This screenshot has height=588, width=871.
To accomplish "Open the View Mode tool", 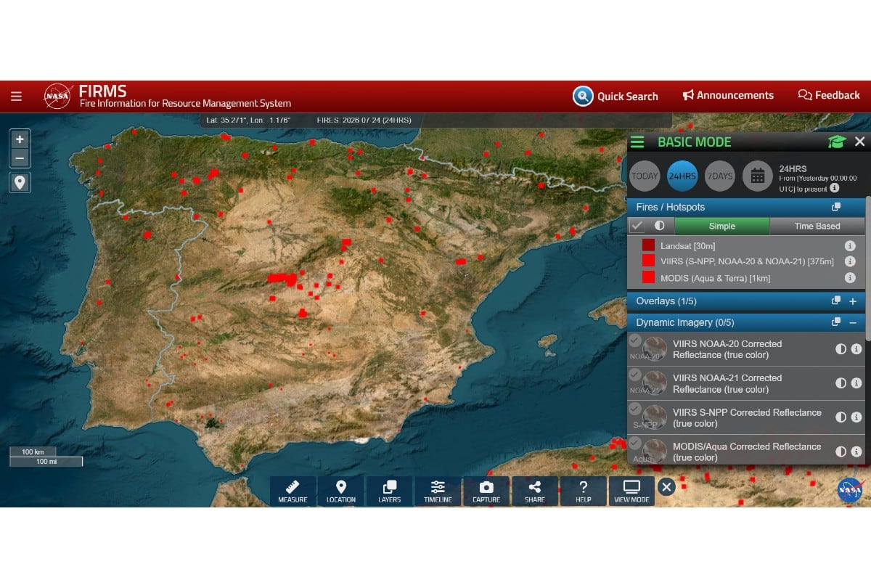I will (x=631, y=491).
